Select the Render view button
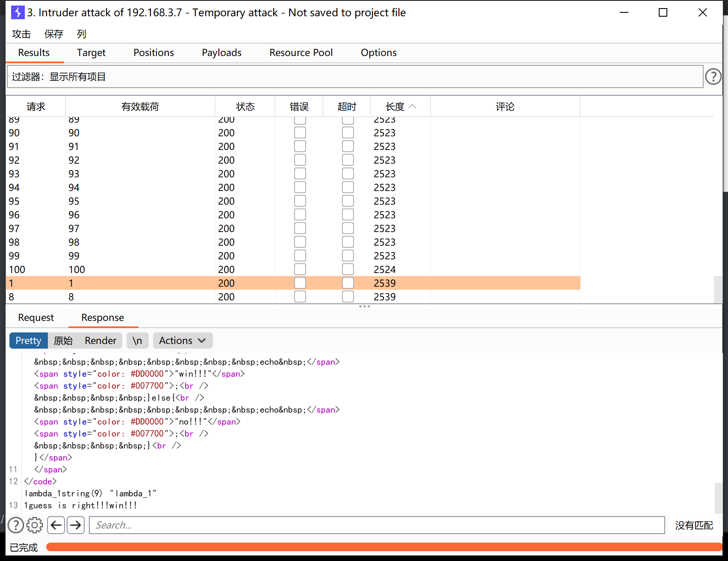The width and height of the screenshot is (728, 561). coord(100,341)
